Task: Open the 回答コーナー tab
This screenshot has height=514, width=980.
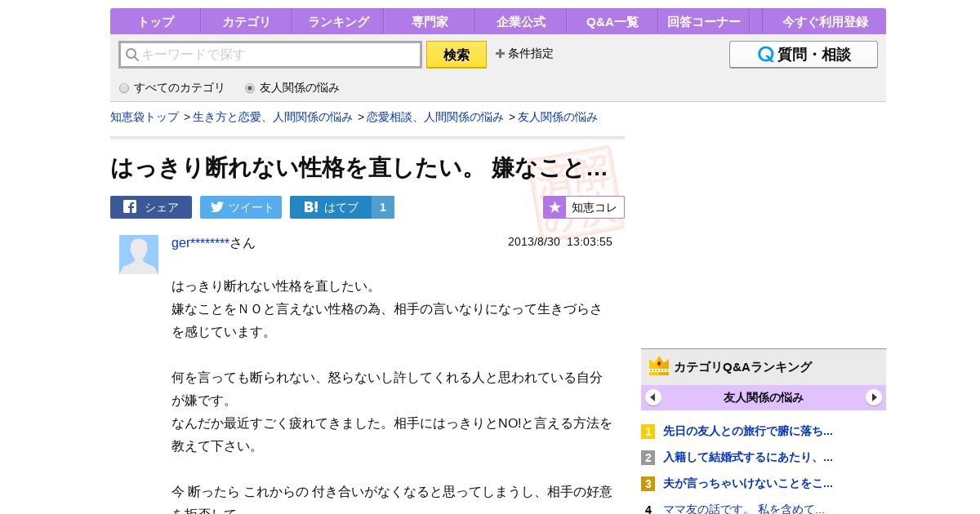Action: [x=704, y=21]
